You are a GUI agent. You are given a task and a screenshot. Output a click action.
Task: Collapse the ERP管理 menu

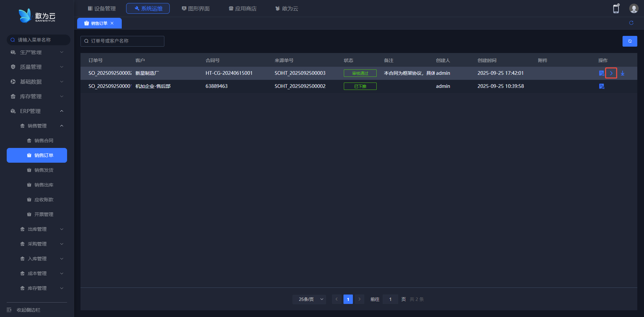37,111
